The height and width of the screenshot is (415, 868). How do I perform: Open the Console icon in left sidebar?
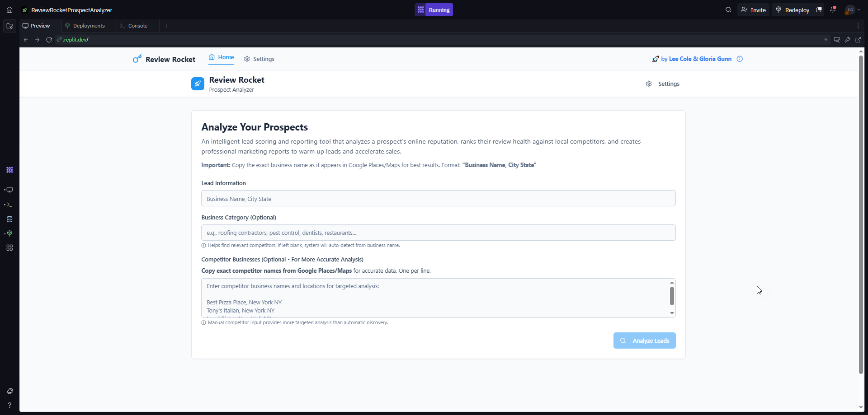tap(9, 205)
